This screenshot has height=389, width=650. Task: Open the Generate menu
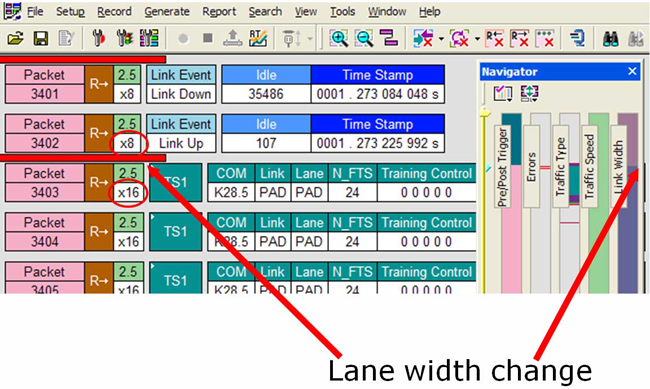(x=167, y=12)
